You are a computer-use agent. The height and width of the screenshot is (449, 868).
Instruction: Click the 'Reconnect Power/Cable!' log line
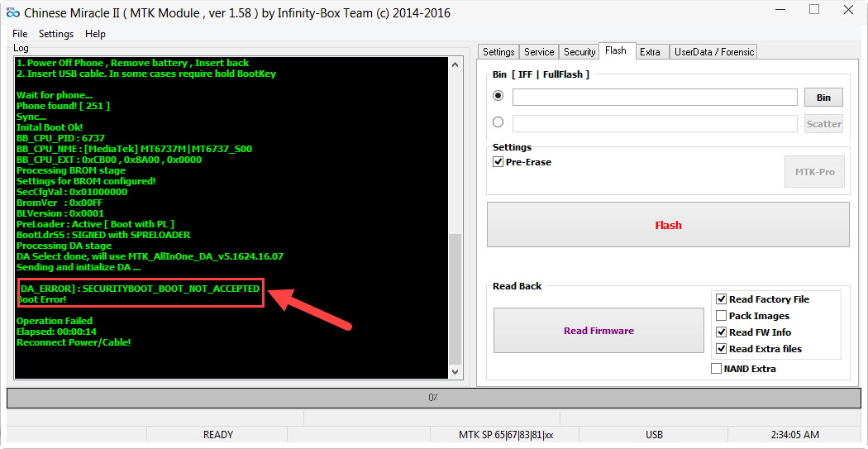[74, 342]
